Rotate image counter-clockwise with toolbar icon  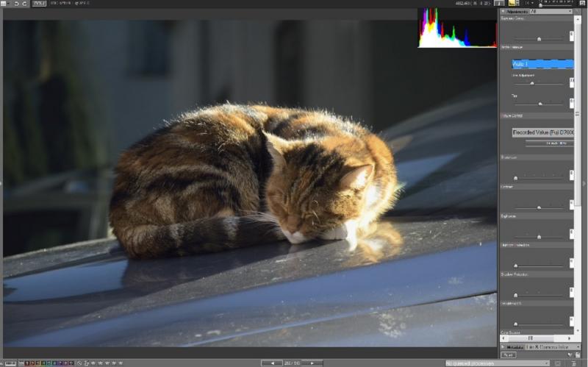tap(16, 4)
